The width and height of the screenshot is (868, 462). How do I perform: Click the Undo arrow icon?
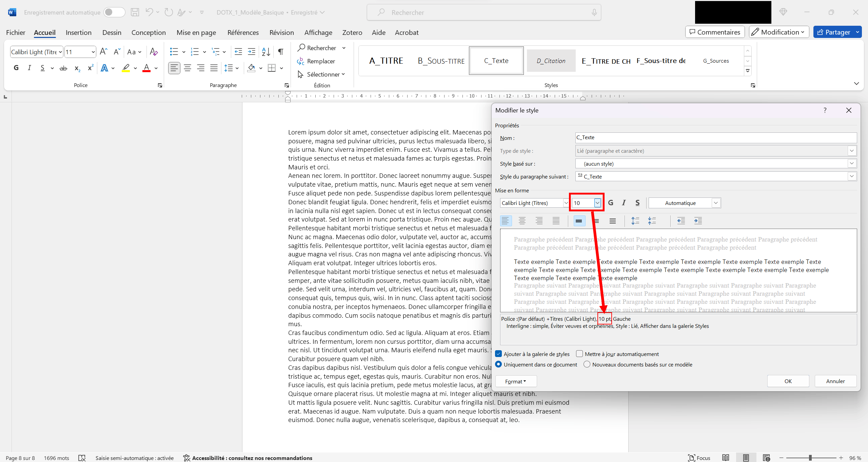tap(149, 13)
